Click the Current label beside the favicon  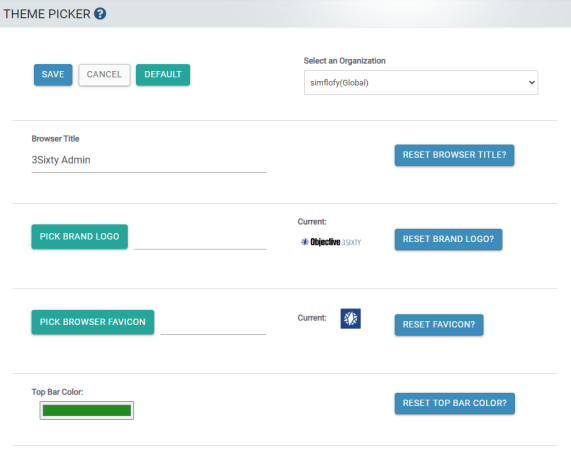pos(312,318)
